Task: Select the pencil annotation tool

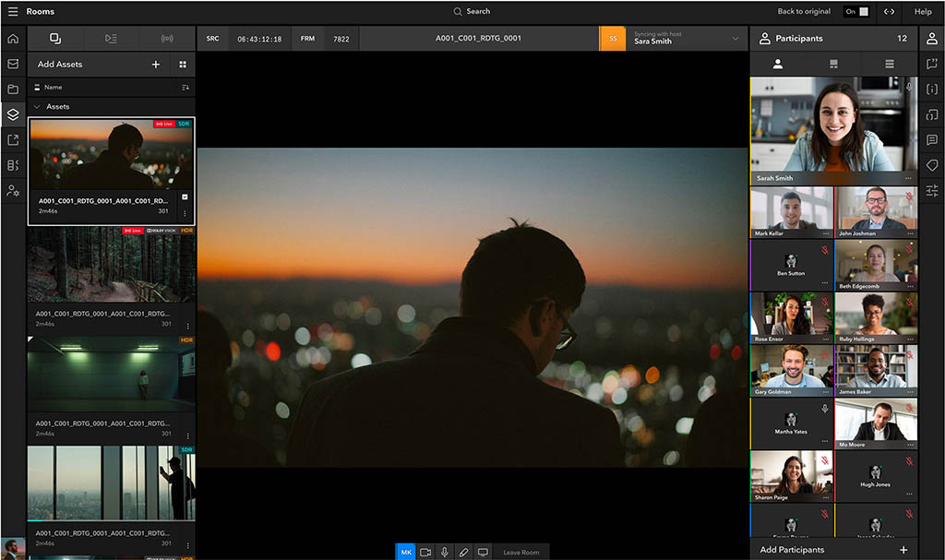Action: [463, 552]
